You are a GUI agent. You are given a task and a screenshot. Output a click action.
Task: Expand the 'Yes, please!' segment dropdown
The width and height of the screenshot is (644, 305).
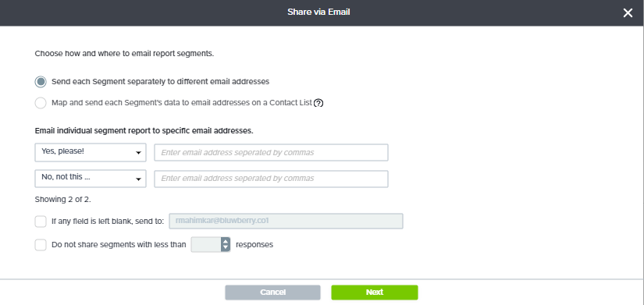click(x=91, y=152)
